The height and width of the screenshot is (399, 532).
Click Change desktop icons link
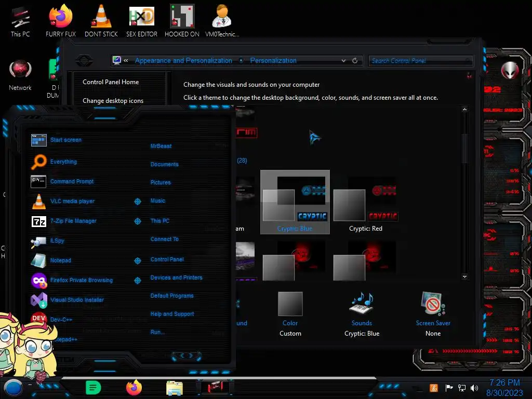(113, 101)
